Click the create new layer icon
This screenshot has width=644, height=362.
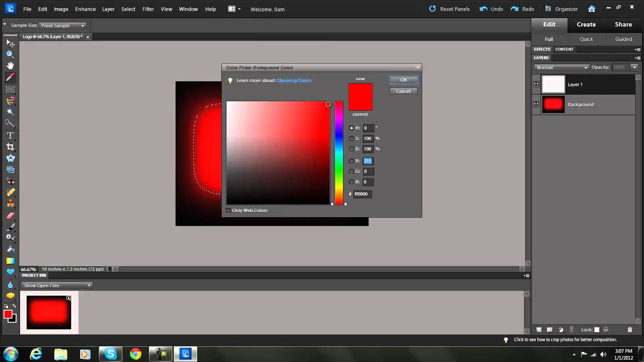tap(539, 330)
